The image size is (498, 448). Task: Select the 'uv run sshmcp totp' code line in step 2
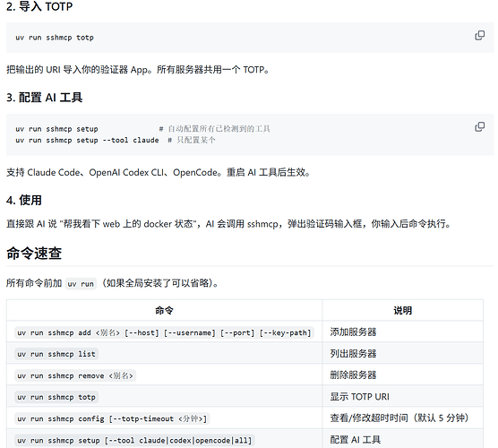tap(55, 38)
